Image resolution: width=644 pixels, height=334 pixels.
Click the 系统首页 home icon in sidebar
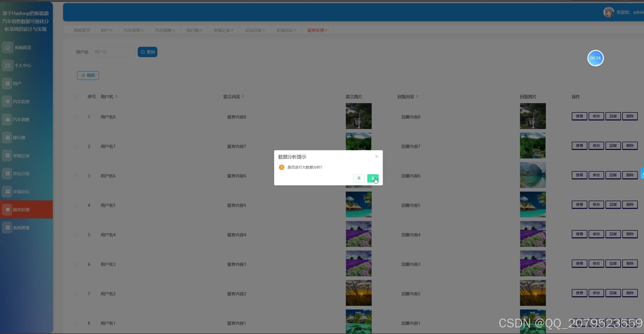coord(8,48)
